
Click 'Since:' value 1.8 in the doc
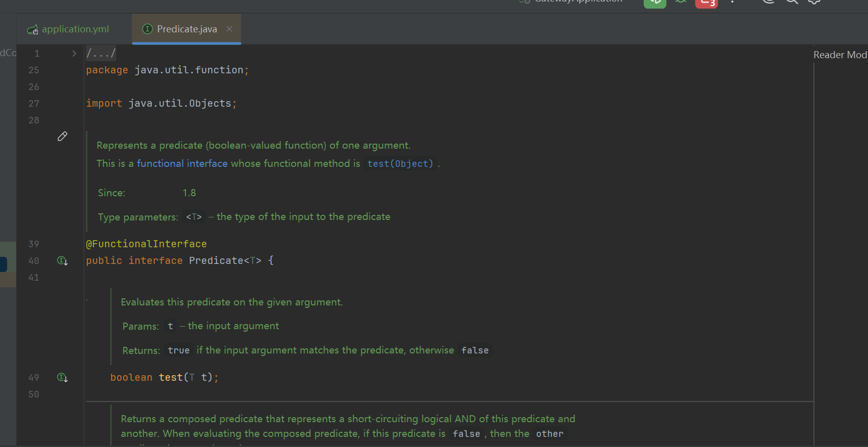[x=189, y=193]
